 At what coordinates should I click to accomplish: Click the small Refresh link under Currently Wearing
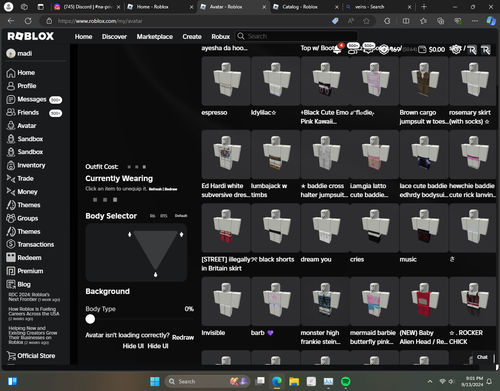click(155, 189)
